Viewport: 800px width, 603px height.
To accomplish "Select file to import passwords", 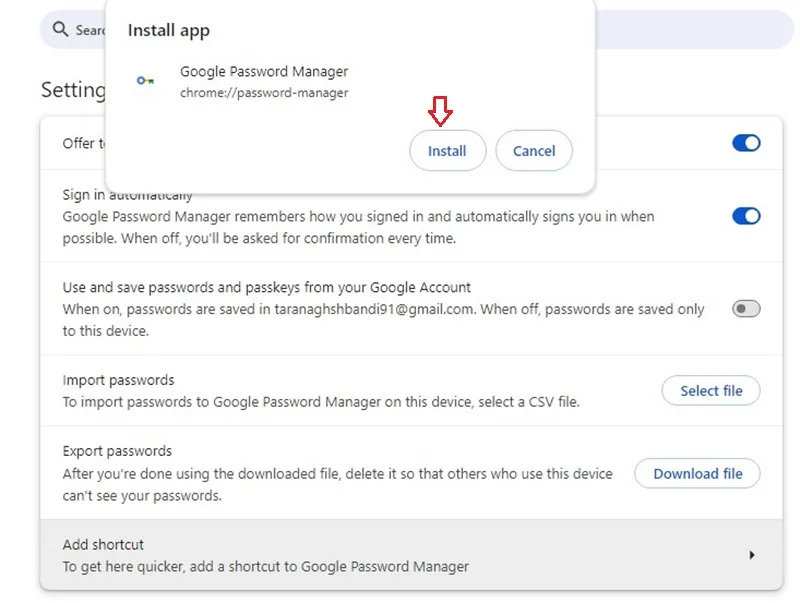I will pos(711,391).
